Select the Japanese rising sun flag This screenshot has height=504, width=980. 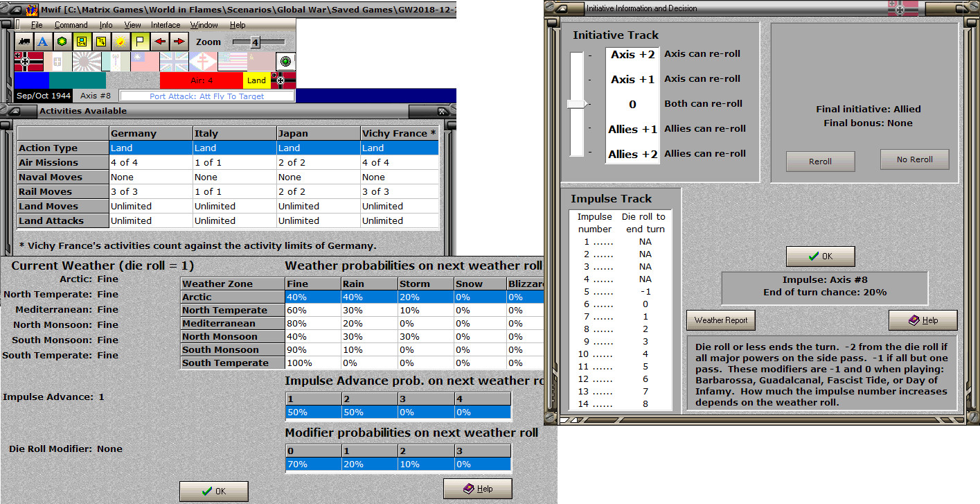[x=87, y=62]
